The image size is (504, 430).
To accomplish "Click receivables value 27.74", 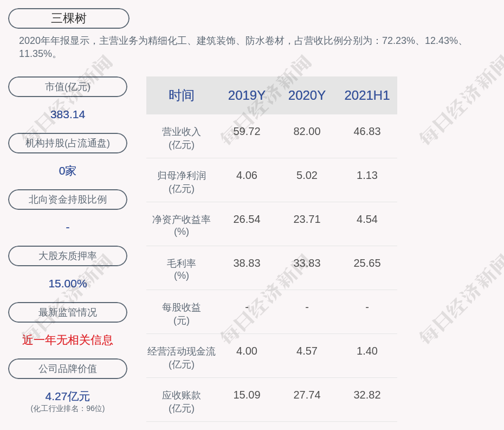I will 307,395.
